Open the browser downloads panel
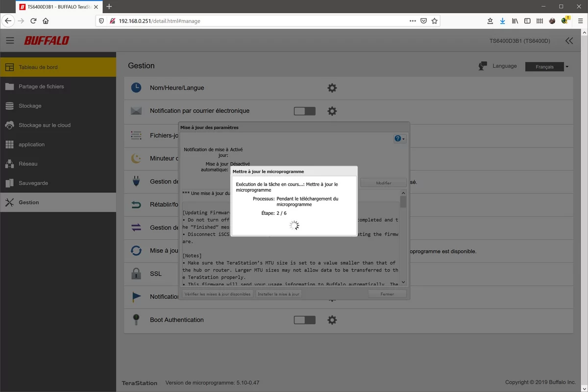Screen dimensions: 588x392 pyautogui.click(x=502, y=21)
